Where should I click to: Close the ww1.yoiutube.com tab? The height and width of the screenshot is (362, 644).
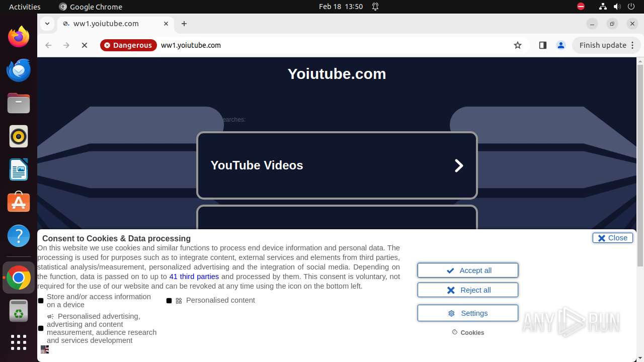click(x=166, y=24)
